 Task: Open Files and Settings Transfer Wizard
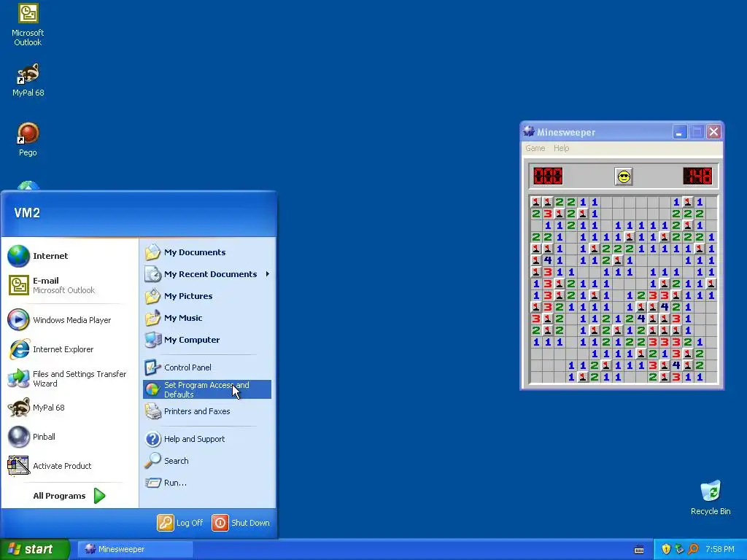(x=69, y=378)
